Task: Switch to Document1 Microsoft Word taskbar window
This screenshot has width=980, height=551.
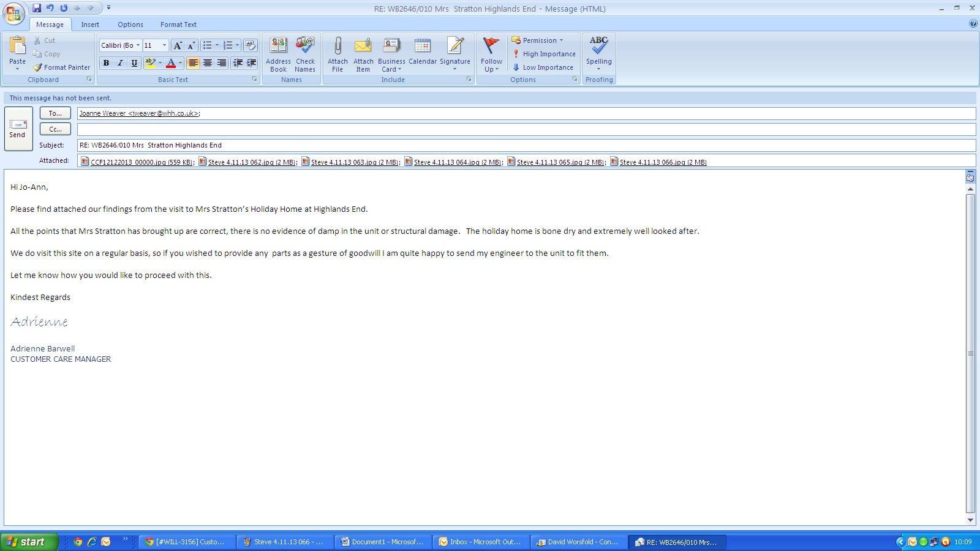Action: [382, 542]
